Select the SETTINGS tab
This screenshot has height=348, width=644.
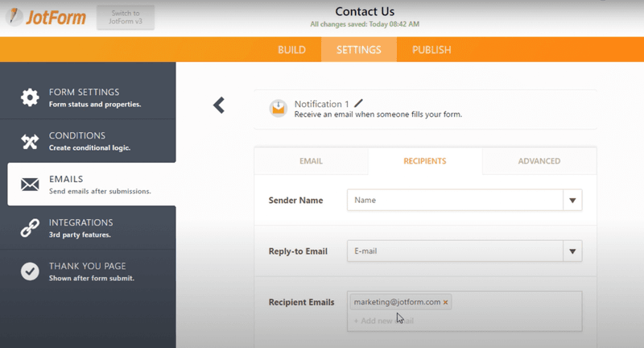pos(358,50)
